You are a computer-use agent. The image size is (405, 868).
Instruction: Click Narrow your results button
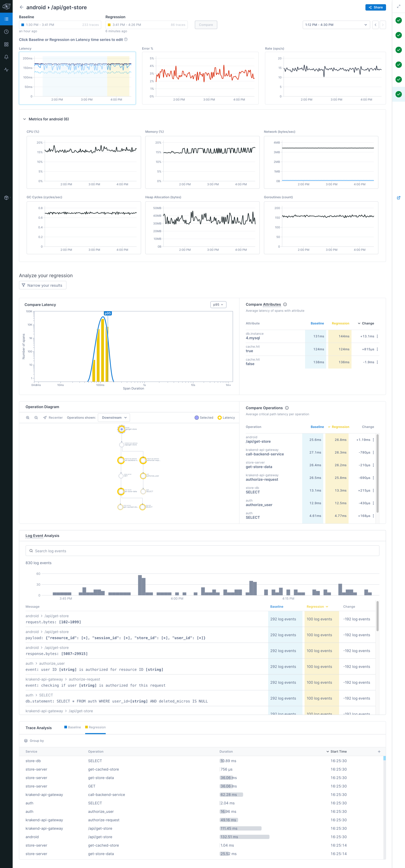[x=42, y=285]
